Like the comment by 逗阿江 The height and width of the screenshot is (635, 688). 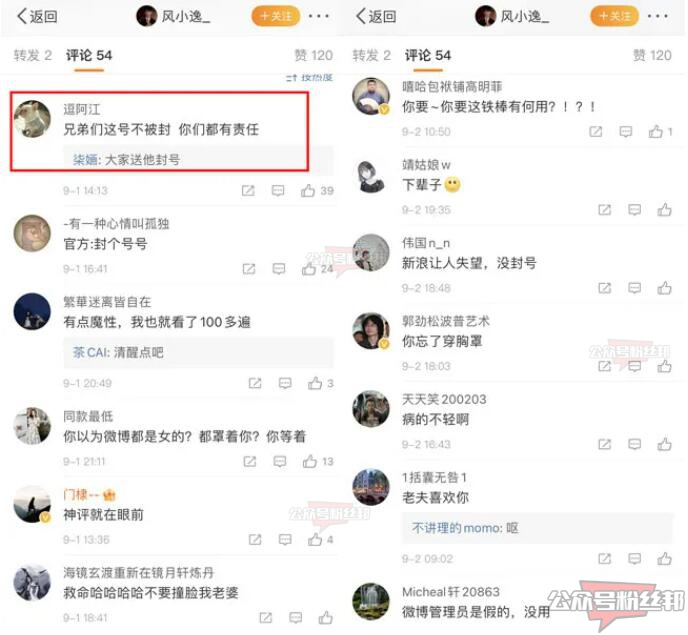308,190
